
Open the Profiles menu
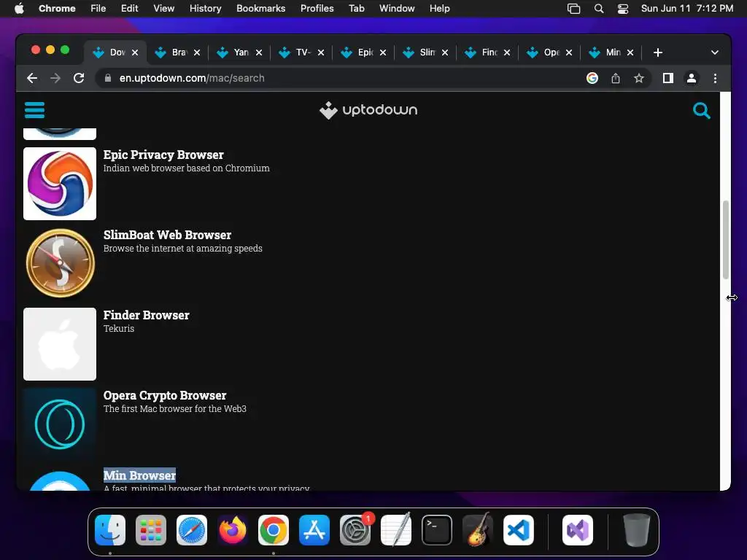317,9
